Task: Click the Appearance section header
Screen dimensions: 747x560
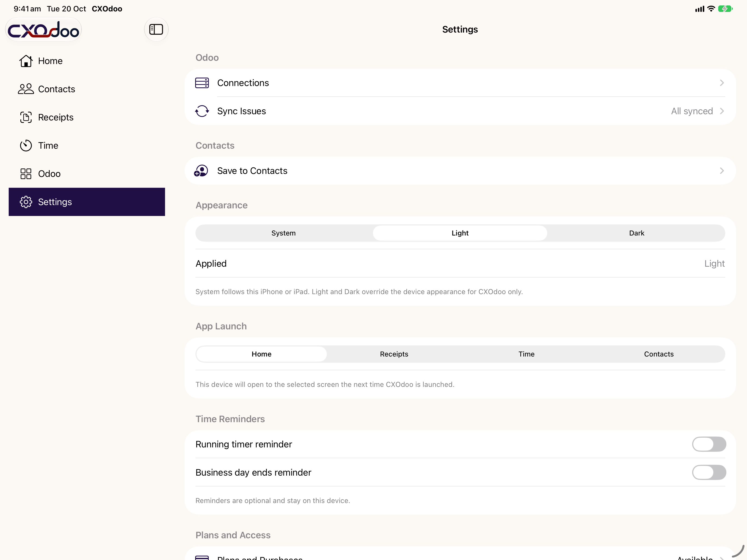Action: (221, 205)
